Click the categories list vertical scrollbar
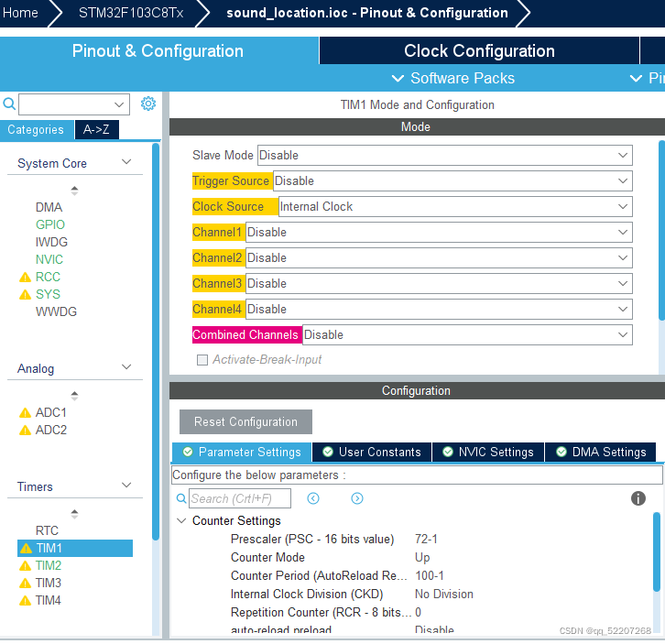Screen dimensions: 665x644 click(x=156, y=342)
